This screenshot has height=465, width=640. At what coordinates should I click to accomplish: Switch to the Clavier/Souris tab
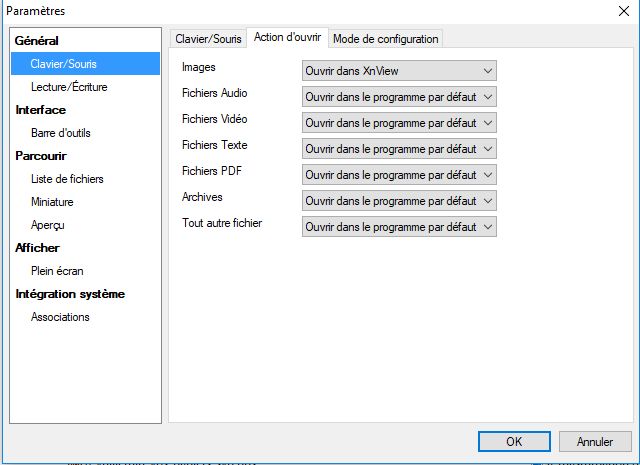click(208, 39)
